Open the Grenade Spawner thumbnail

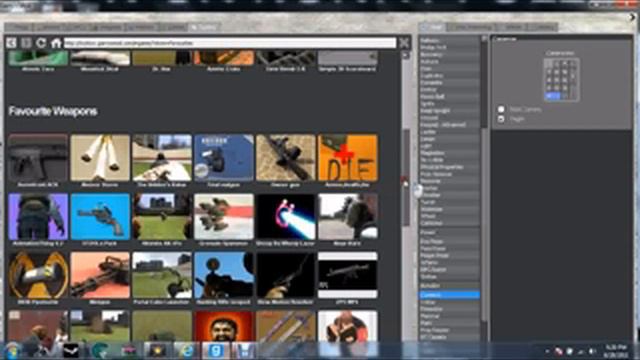tap(224, 216)
